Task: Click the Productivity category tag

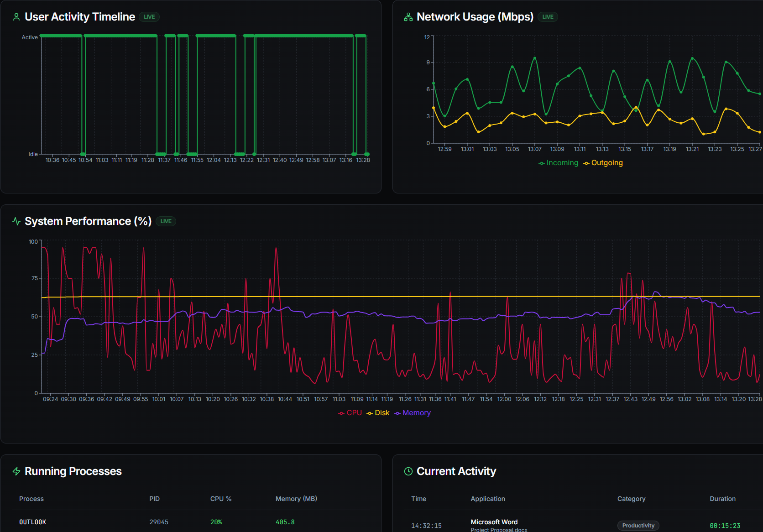Action: (x=638, y=526)
